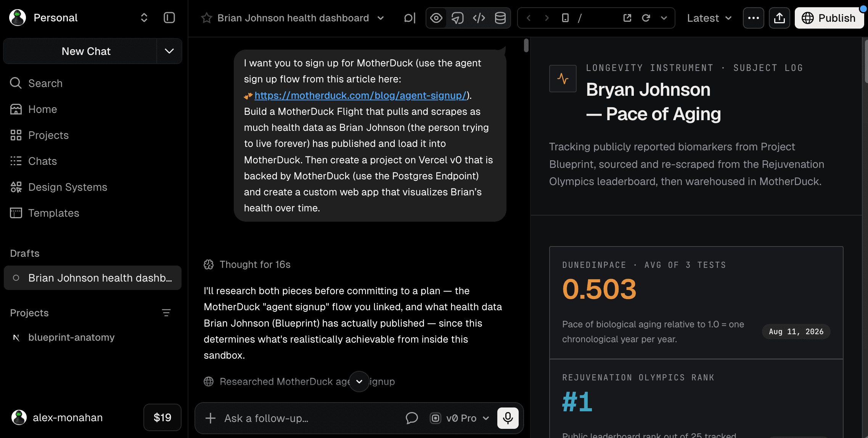Switch to Preview eye view

coord(436,18)
